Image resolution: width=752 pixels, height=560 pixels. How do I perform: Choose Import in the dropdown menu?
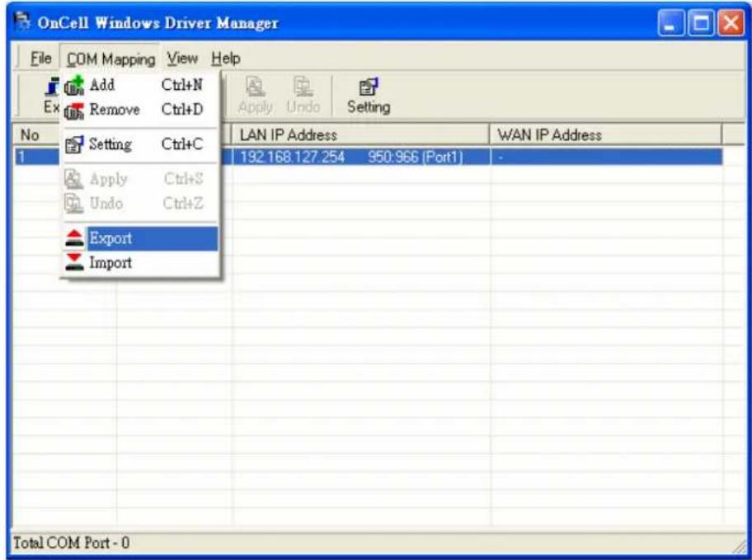(140, 262)
